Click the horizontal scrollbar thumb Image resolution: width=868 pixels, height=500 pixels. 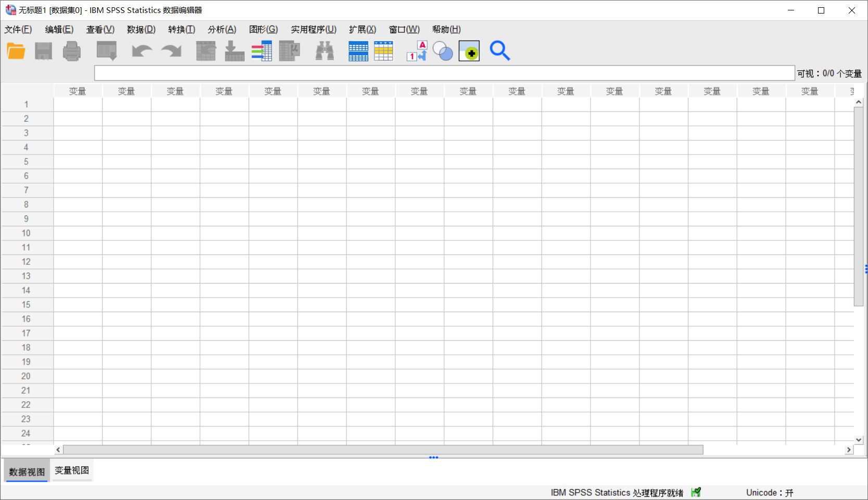click(x=383, y=450)
